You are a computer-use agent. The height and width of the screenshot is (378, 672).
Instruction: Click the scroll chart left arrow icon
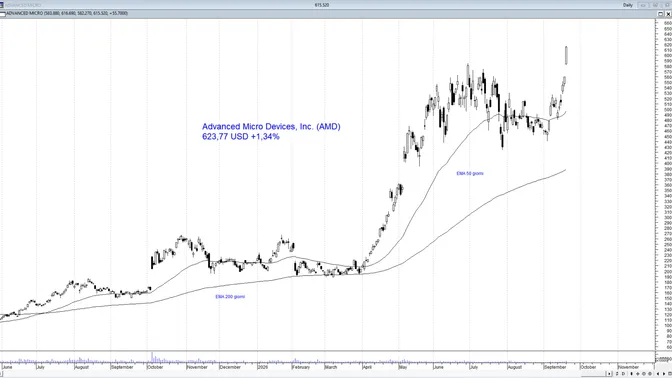[658, 374]
